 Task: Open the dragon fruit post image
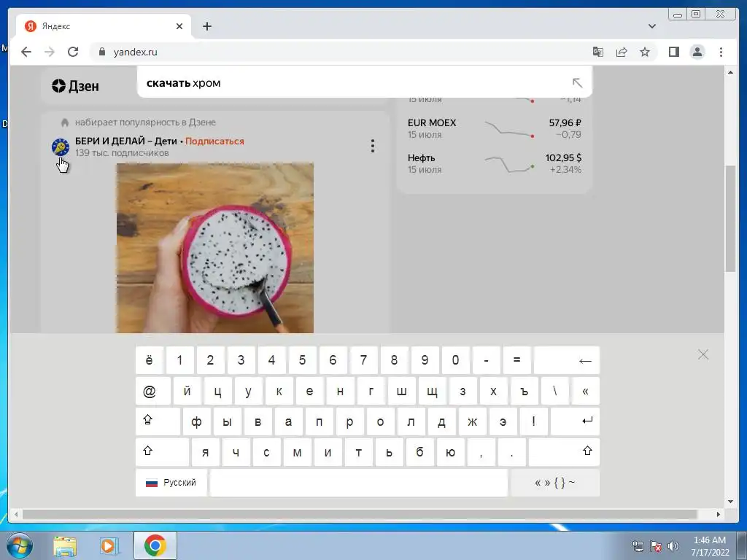(215, 248)
